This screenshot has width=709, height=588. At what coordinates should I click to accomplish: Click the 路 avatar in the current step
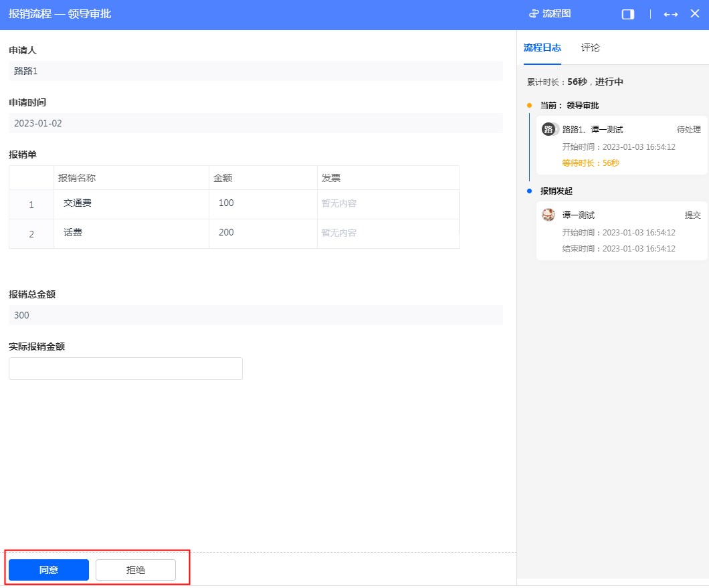pyautogui.click(x=549, y=130)
